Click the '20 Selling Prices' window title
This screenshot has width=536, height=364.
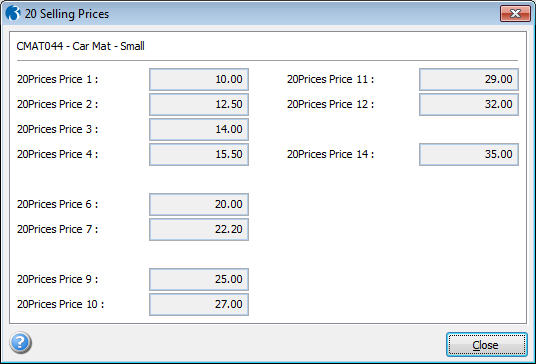point(67,14)
